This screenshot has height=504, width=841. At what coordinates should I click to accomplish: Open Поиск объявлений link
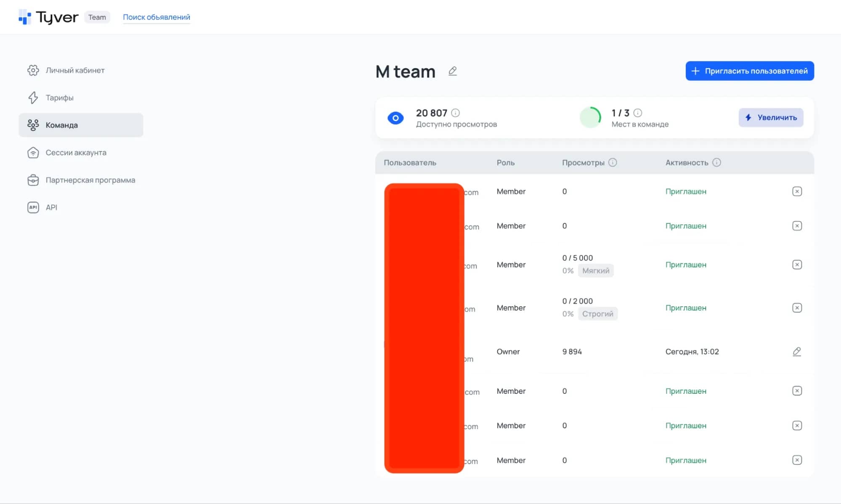(157, 17)
